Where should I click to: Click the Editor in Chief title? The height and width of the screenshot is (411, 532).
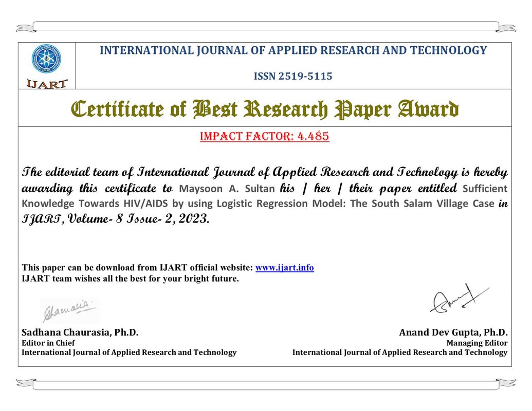(48, 343)
